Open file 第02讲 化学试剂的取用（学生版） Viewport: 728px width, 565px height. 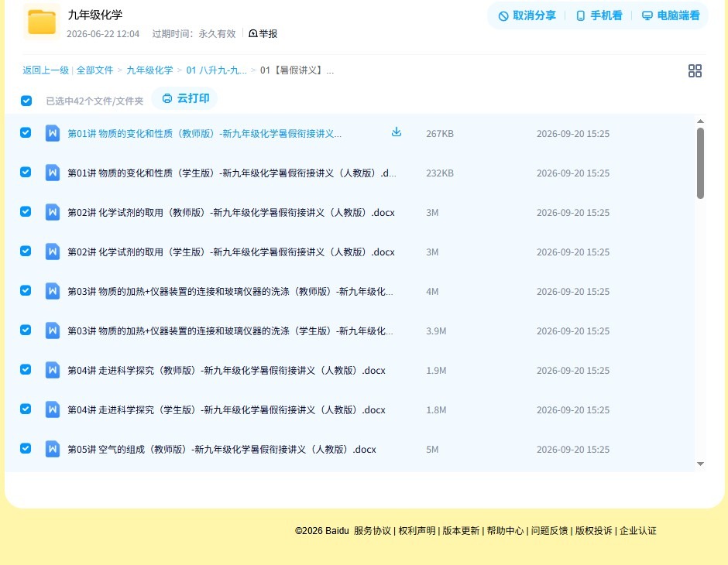[x=231, y=252]
